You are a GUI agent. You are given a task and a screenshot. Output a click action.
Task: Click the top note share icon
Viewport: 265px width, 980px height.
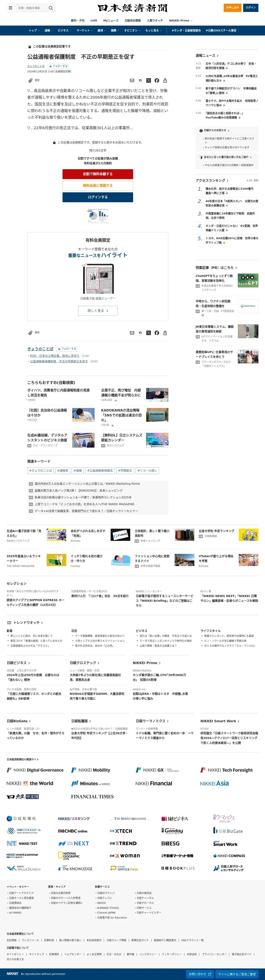(x=140, y=81)
